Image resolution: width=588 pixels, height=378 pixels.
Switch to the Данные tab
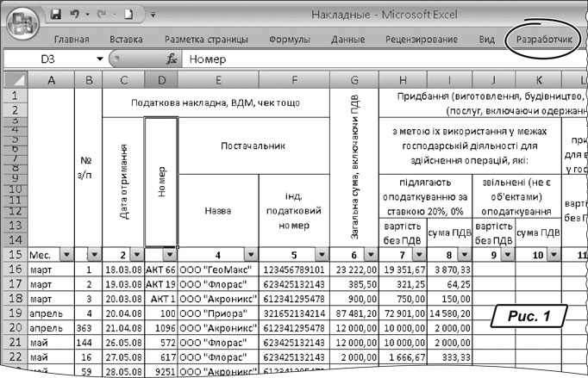tap(347, 39)
